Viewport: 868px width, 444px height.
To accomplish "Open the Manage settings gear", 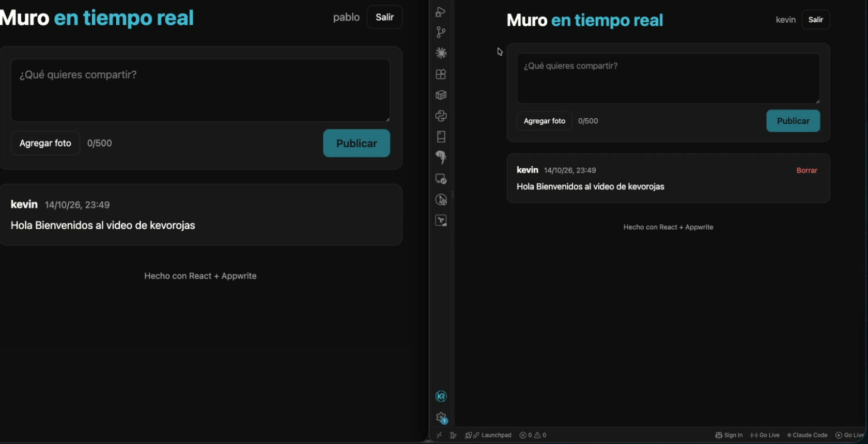I will click(441, 417).
